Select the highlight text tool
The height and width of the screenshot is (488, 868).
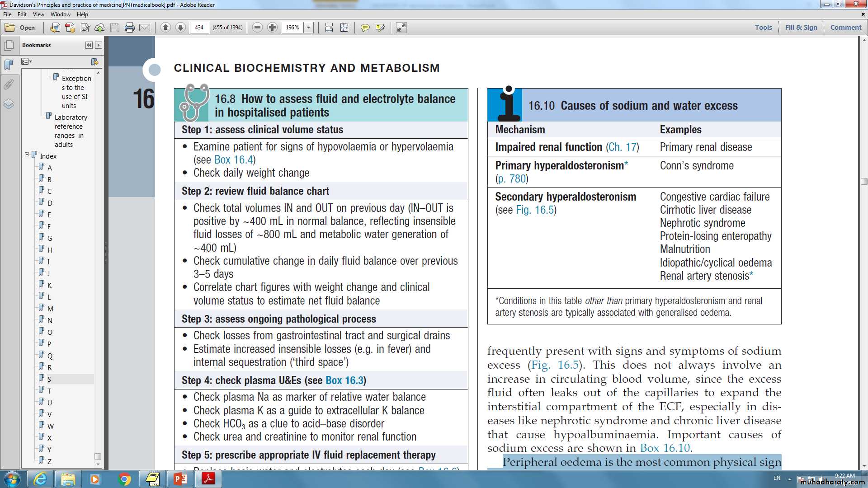(380, 28)
